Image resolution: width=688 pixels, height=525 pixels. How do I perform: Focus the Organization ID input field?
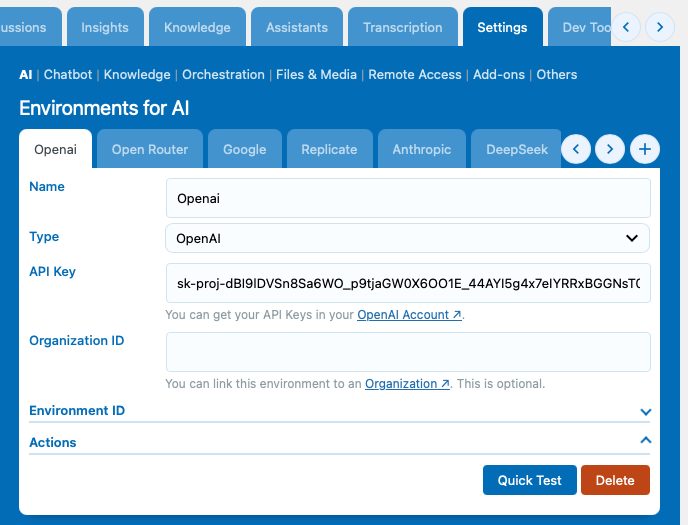point(408,352)
